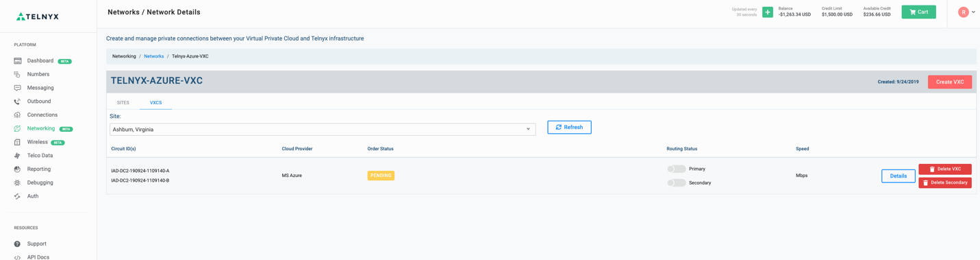Click the Numbers sidebar icon
Screen dimensions: 980x260
[18, 74]
